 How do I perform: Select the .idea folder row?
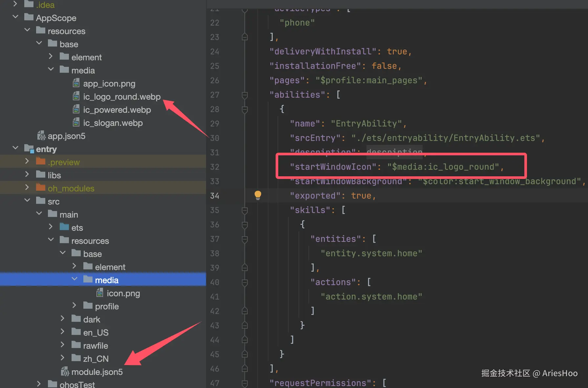point(103,5)
